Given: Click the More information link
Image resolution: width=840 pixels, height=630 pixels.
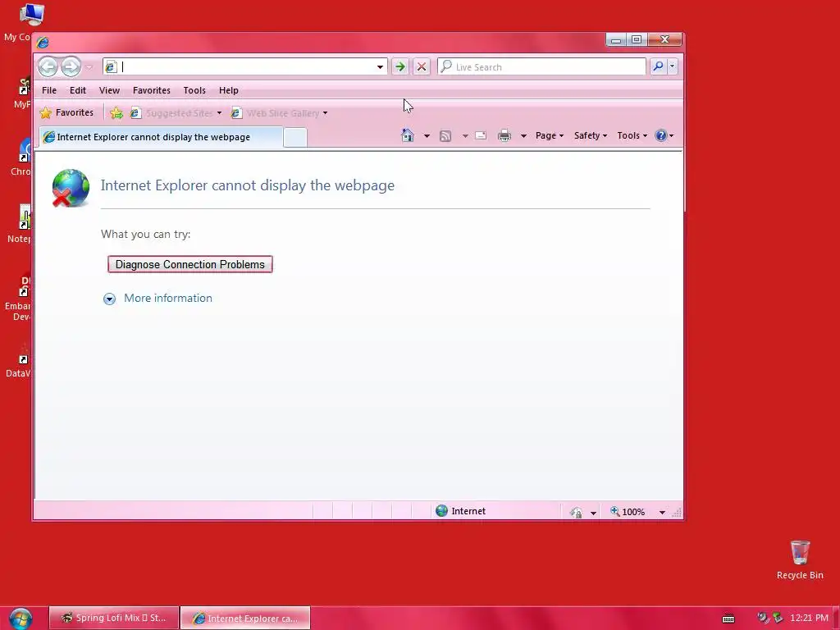Looking at the screenshot, I should click(168, 299).
